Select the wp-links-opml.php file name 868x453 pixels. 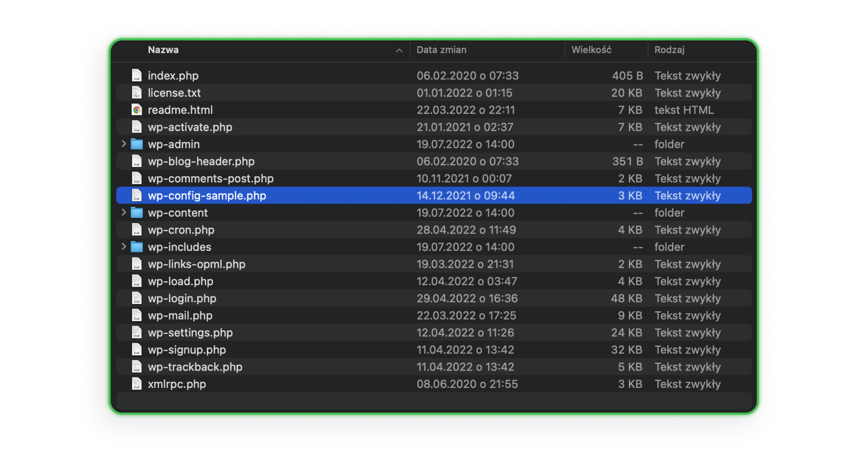[x=197, y=264]
